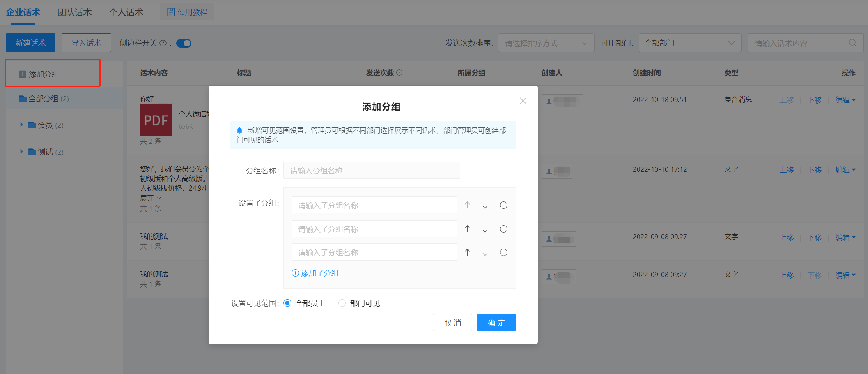Open 编辑 dropdown in 2022-10-18 row
The image size is (868, 374).
pos(845,100)
